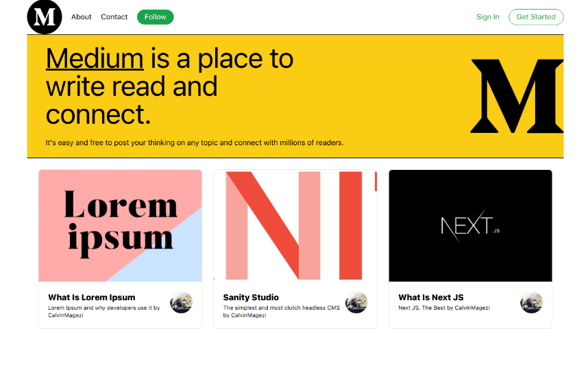Click the Next JS description text
The image size is (588, 370).
coord(443,308)
